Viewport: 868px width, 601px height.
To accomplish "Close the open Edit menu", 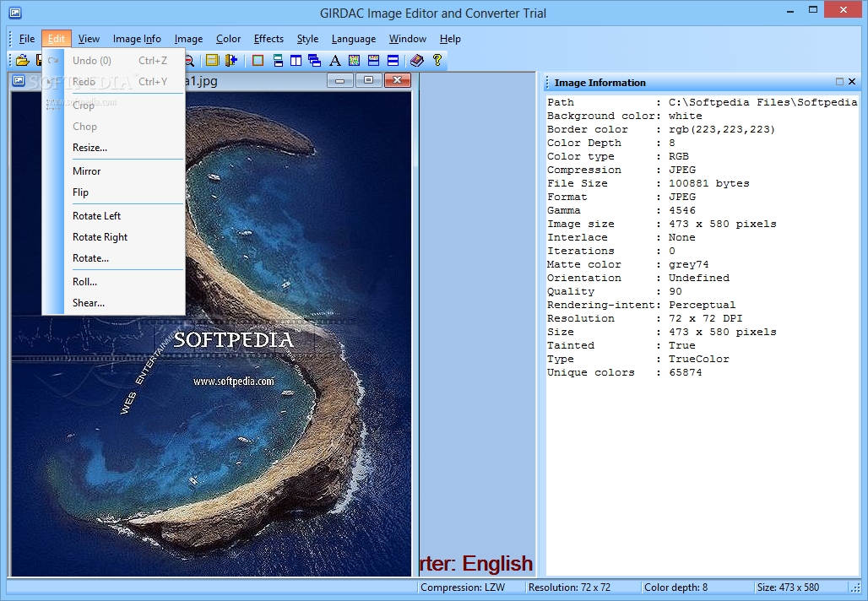I will pos(57,39).
